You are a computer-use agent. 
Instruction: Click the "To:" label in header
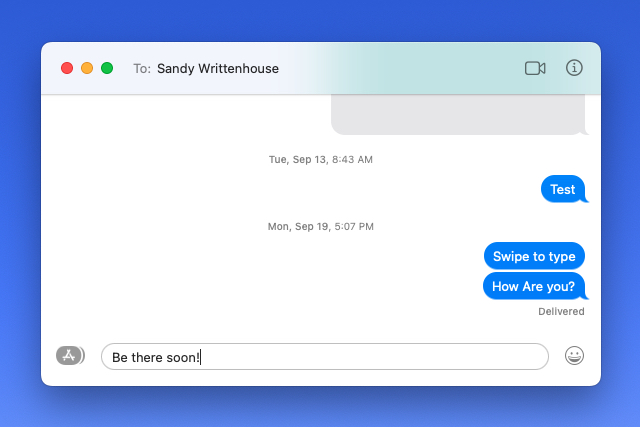pyautogui.click(x=142, y=69)
